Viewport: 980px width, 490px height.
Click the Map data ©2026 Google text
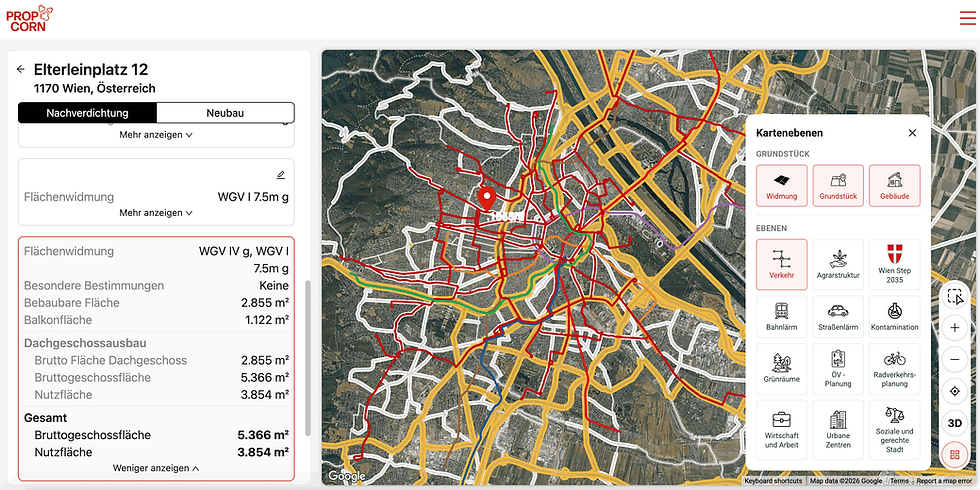[846, 481]
